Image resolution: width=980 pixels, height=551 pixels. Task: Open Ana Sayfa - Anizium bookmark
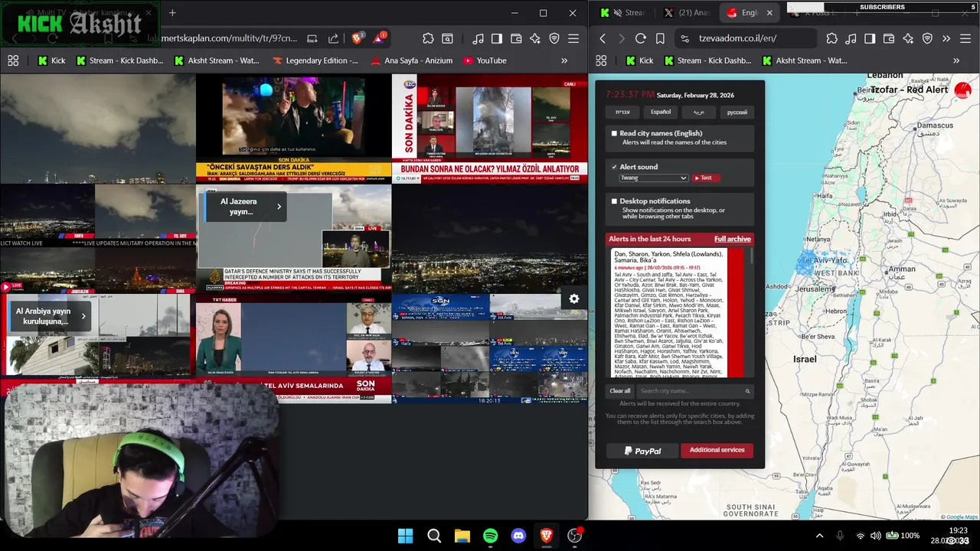(x=411, y=60)
